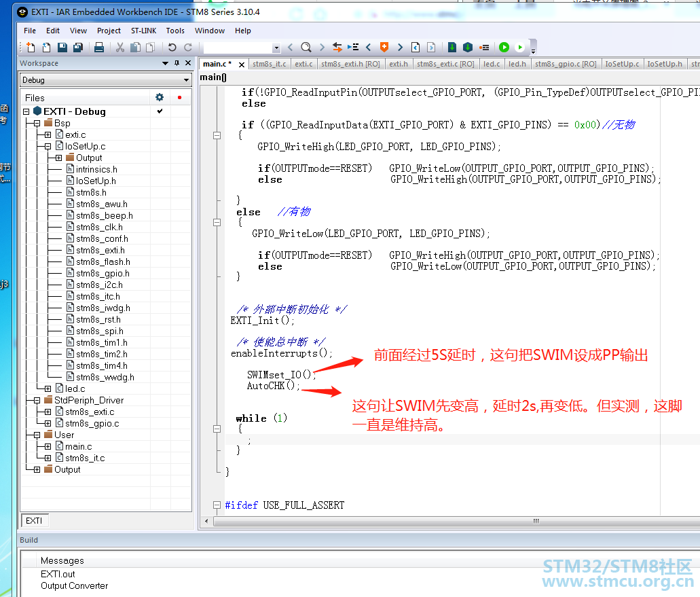The image size is (700, 597).
Task: Expand stm8s_gpio.c tree node
Action: [48, 423]
